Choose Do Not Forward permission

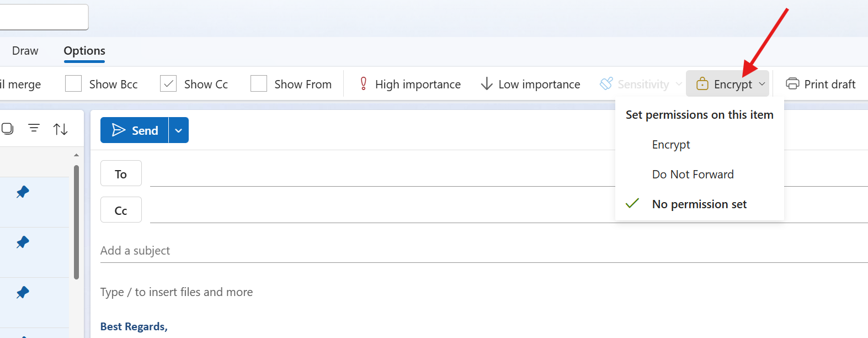click(x=693, y=175)
